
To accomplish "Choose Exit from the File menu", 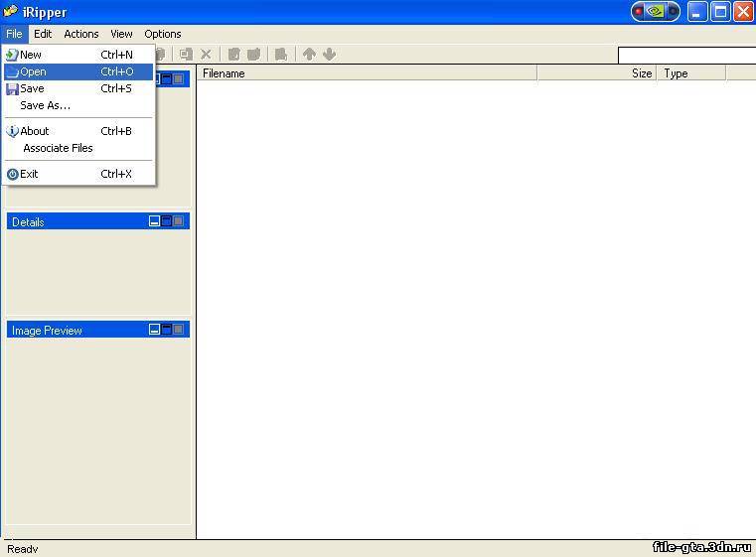I will (78, 174).
